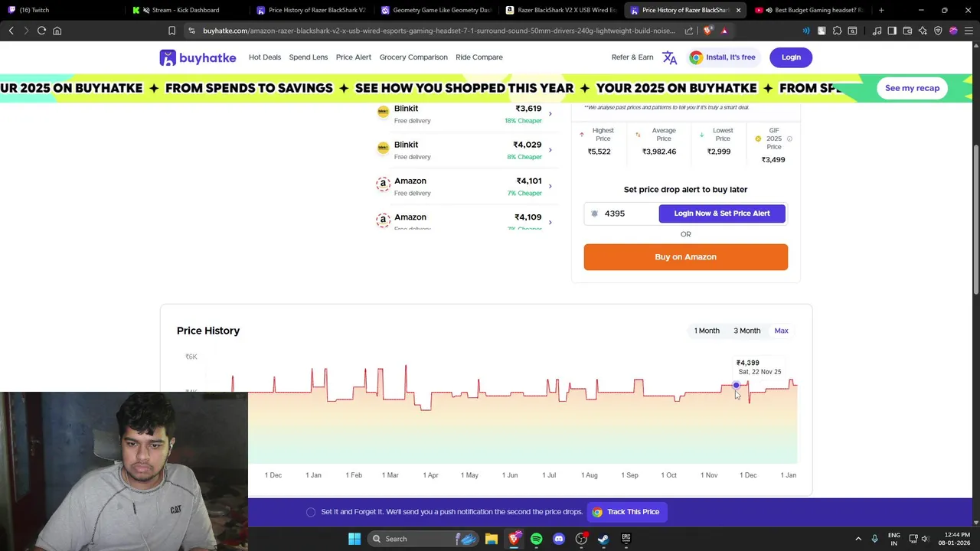Open the Brave Wallet icon
Image resolution: width=980 pixels, height=551 pixels.
[907, 31]
